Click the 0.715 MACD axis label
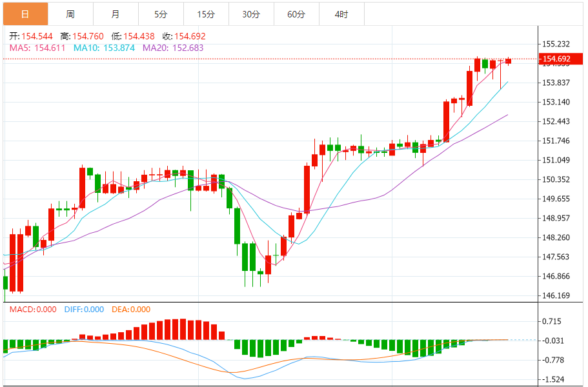The image size is (588, 387). (x=552, y=321)
